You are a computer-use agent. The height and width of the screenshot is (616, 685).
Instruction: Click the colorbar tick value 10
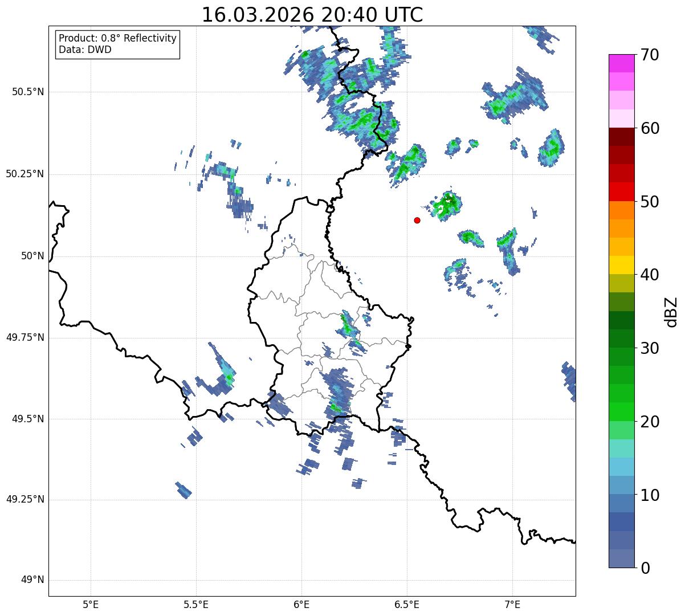[x=650, y=495]
